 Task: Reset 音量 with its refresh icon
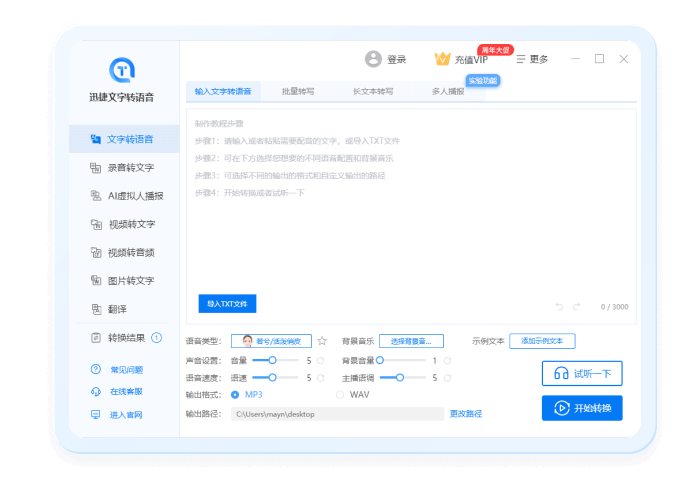(321, 361)
